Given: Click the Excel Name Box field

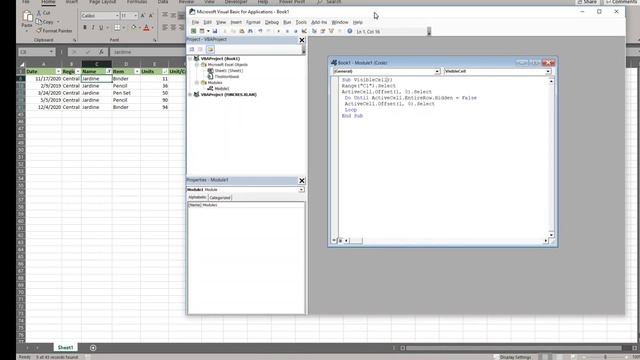Looking at the screenshot, I should 36,52.
